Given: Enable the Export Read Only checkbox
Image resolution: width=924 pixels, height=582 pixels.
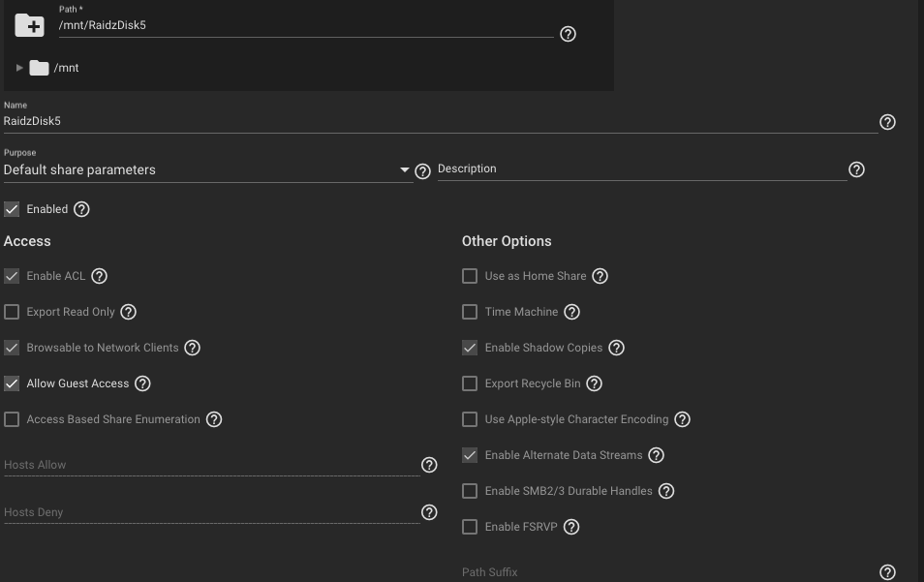Looking at the screenshot, I should [x=12, y=312].
